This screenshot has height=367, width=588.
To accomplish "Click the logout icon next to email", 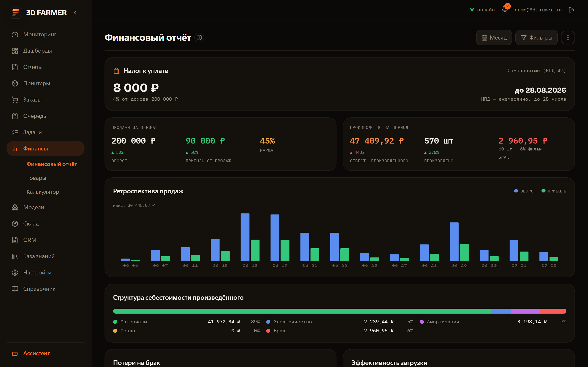I will coord(571,10).
